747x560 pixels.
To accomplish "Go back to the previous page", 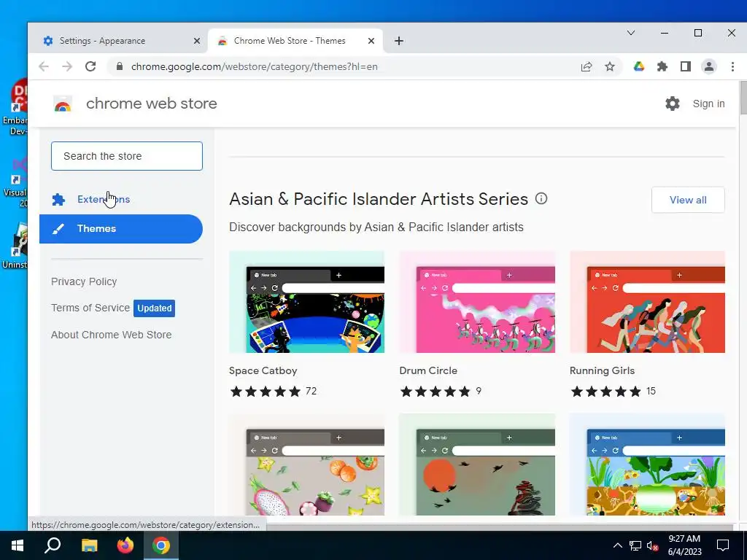I will pos(44,66).
